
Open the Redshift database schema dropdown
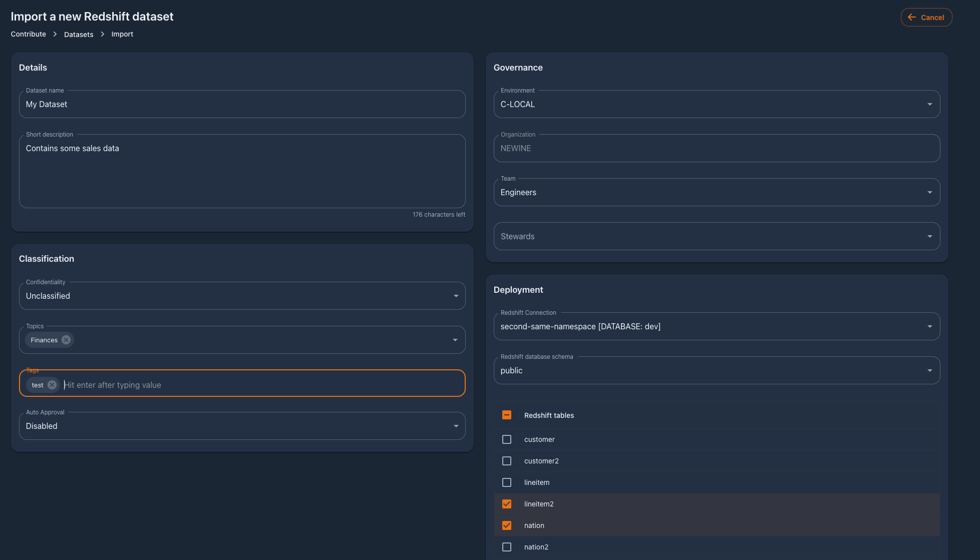pyautogui.click(x=717, y=370)
